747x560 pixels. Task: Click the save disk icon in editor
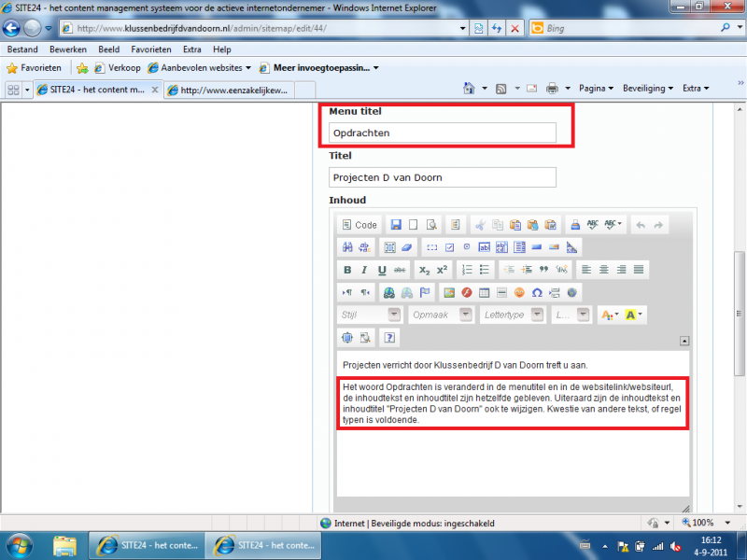pyautogui.click(x=396, y=225)
